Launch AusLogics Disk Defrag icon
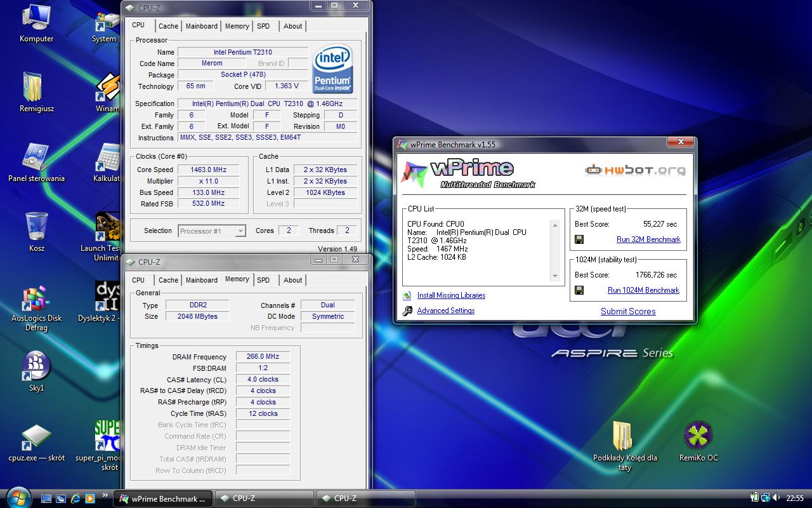The width and height of the screenshot is (812, 508). [x=36, y=298]
